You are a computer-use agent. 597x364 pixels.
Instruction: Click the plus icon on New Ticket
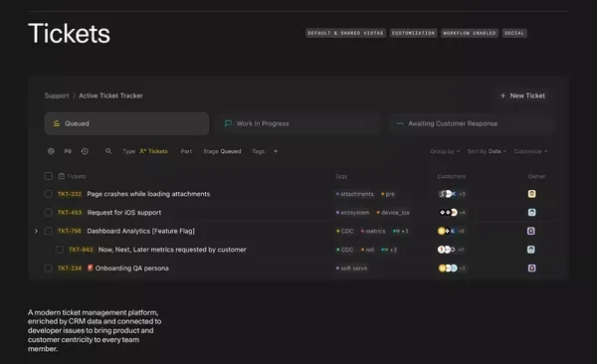pyautogui.click(x=502, y=95)
